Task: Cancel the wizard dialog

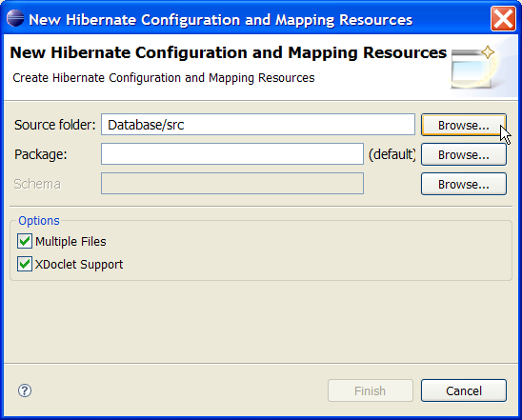Action: click(463, 390)
